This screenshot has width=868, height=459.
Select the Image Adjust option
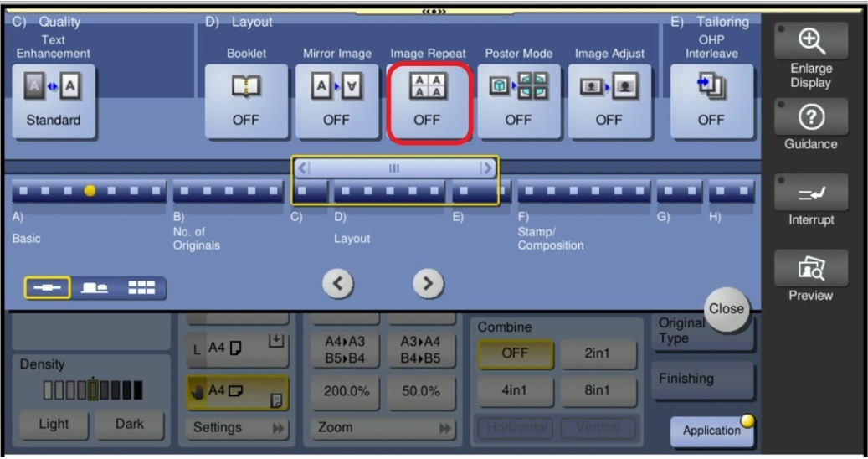(x=609, y=100)
